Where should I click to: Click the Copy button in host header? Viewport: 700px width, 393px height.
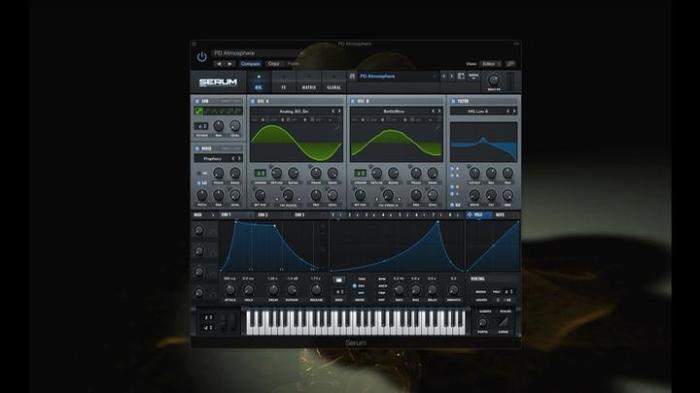pyautogui.click(x=274, y=64)
